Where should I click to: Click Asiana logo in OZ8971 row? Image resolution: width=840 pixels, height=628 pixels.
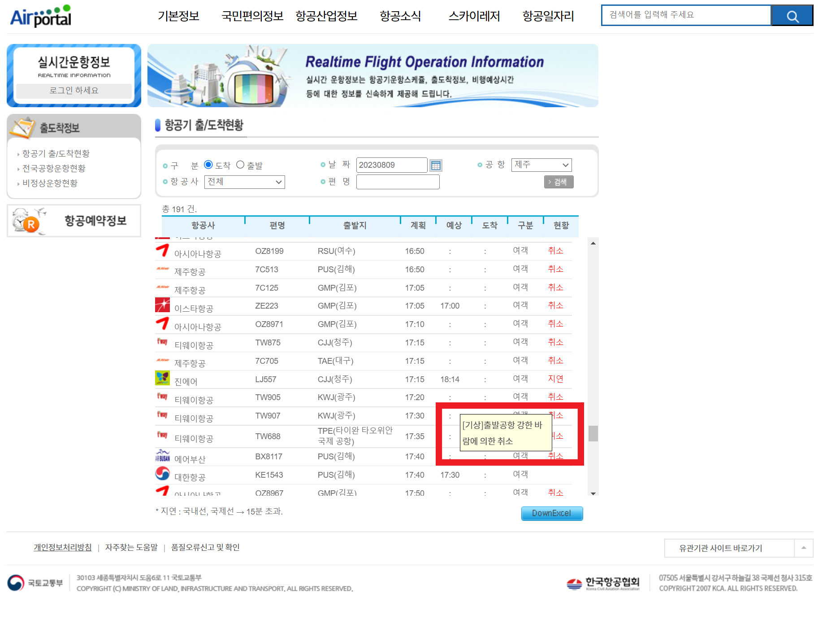[x=162, y=323]
